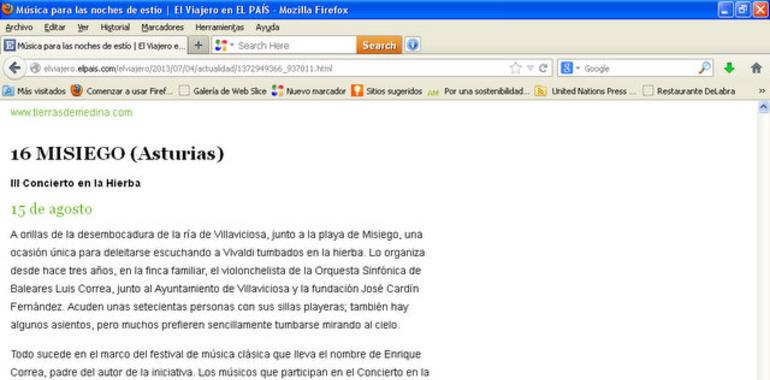Image resolution: width=770 pixels, height=380 pixels.
Task: Click the orange Search button
Action: coord(379,45)
